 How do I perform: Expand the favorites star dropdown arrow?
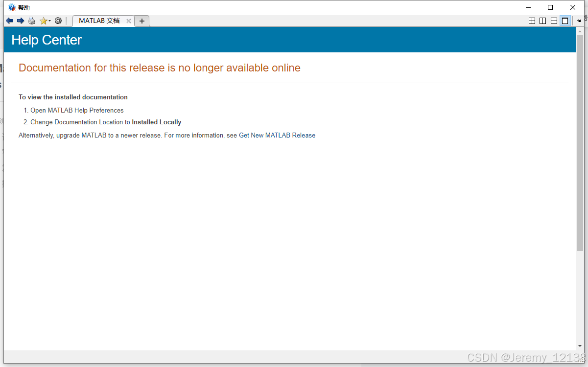[x=49, y=21]
